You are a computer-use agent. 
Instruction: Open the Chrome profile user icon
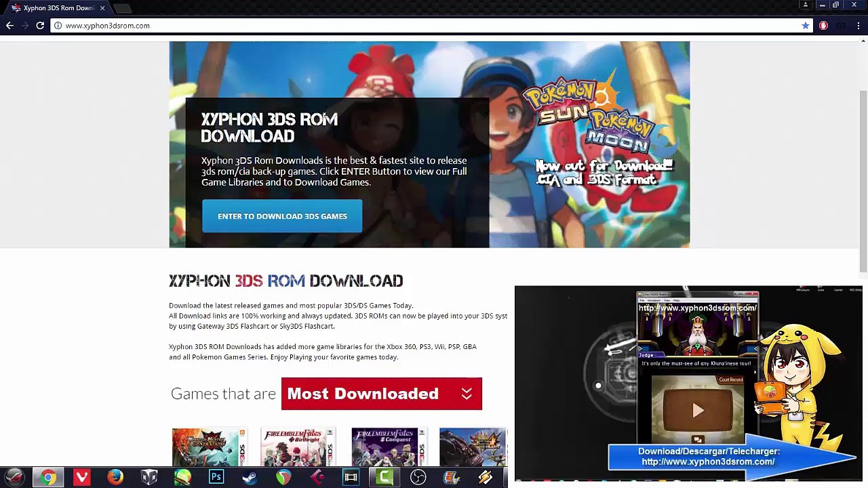click(x=806, y=5)
